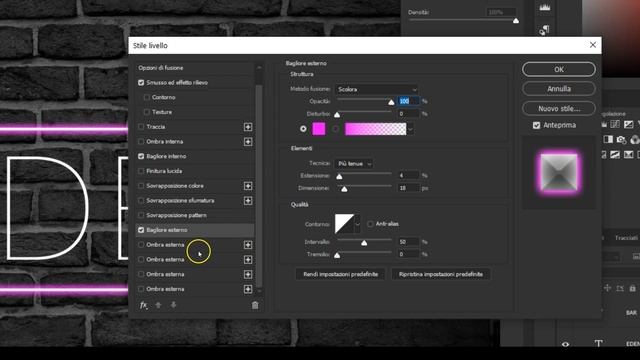Select the Sovrapposizione colore row label

(175, 186)
